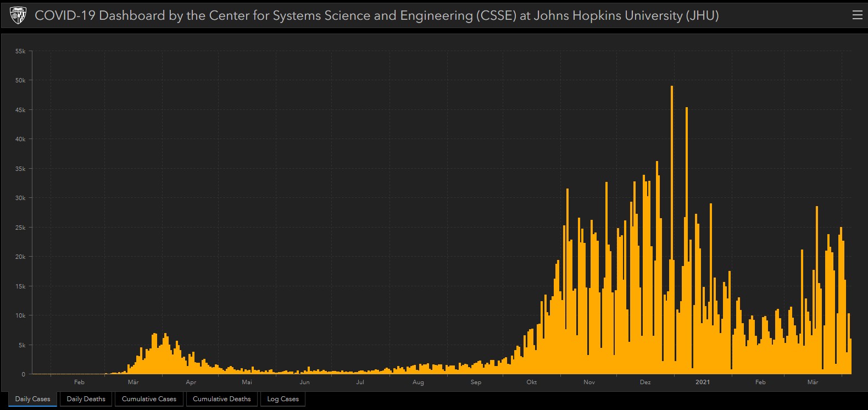868x410 pixels.
Task: Click the Jul month label on the x-axis
Action: (x=360, y=382)
